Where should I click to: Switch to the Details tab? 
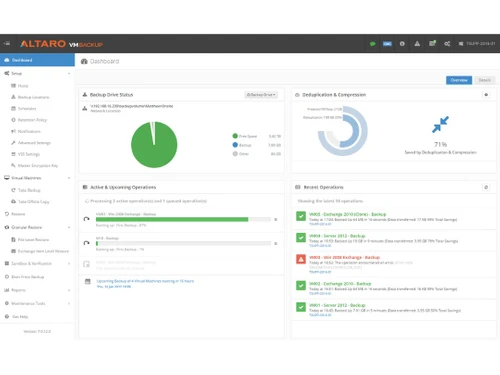pyautogui.click(x=485, y=80)
